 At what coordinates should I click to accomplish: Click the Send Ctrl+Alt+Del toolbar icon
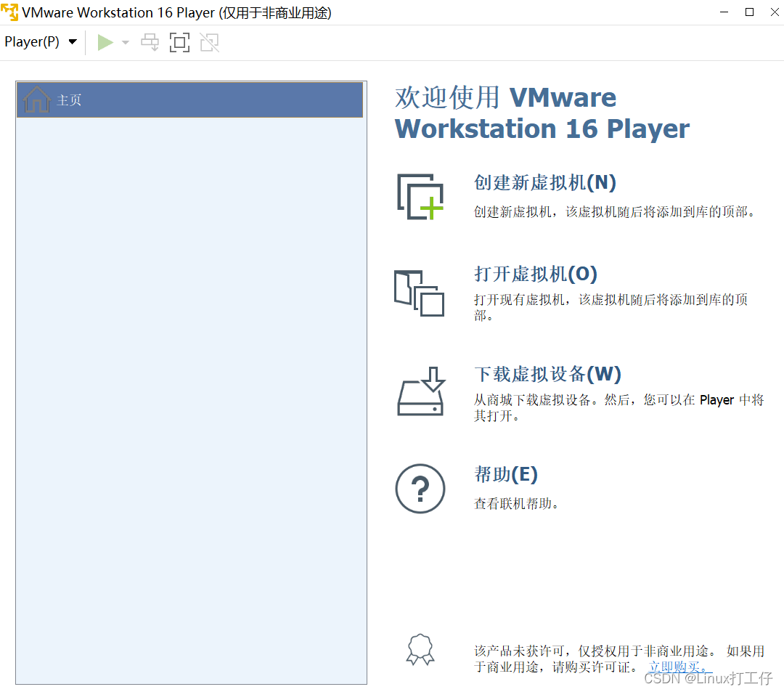(150, 42)
